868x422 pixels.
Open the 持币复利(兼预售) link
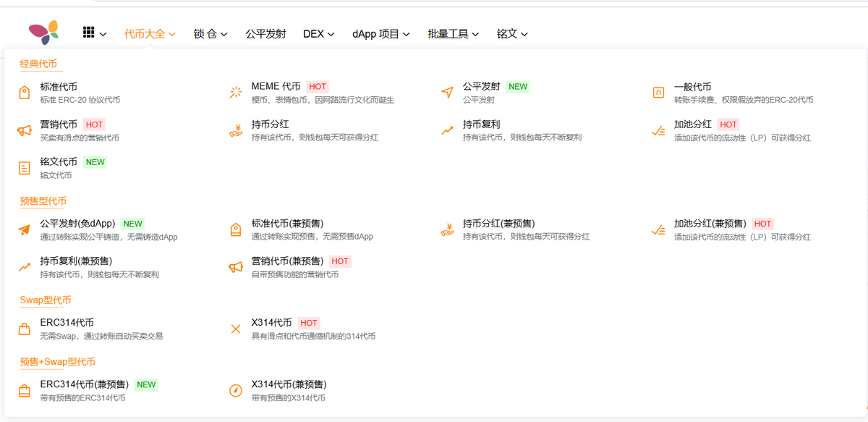[76, 261]
